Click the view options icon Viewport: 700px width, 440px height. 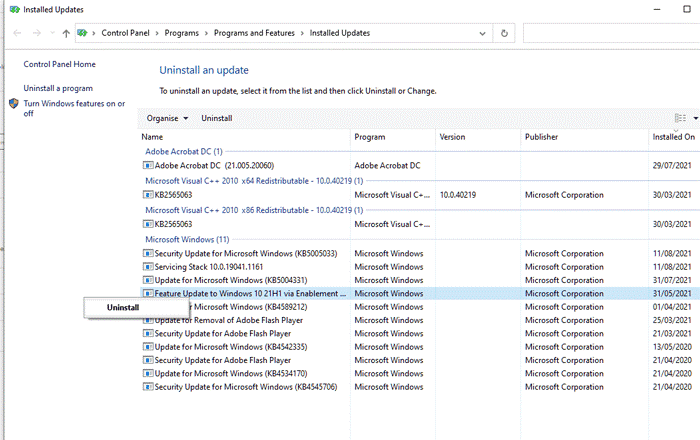(681, 118)
